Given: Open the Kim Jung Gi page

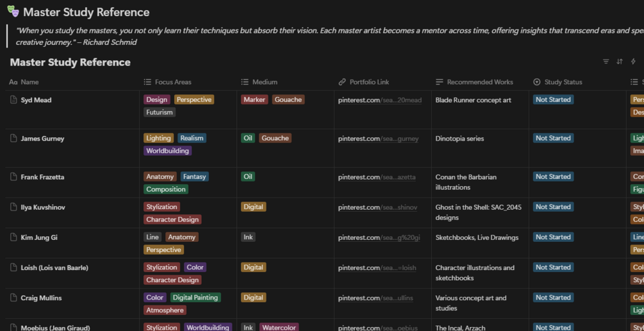Looking at the screenshot, I should click(39, 237).
